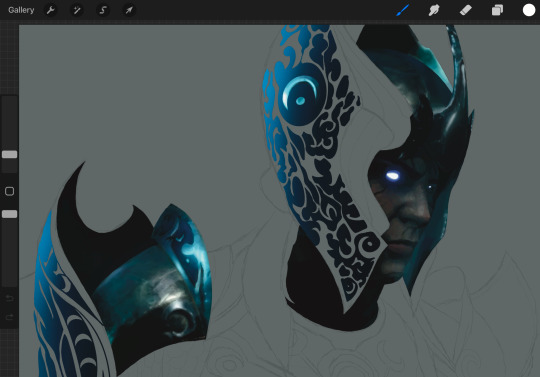Tap the glowing white eye on canvas
Screen dimensions: 540x377
click(393, 176)
